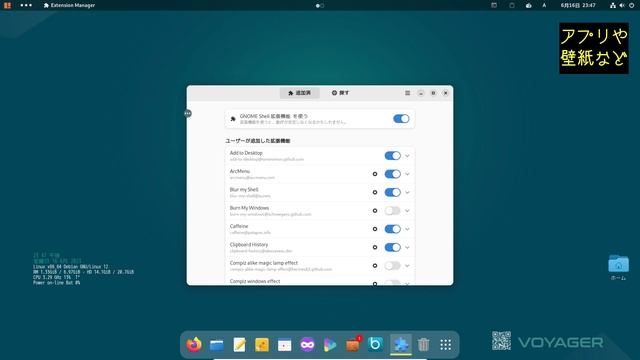Viewport: 640px width, 360px height.
Task: Open the Home folder desktop icon
Action: click(x=618, y=267)
